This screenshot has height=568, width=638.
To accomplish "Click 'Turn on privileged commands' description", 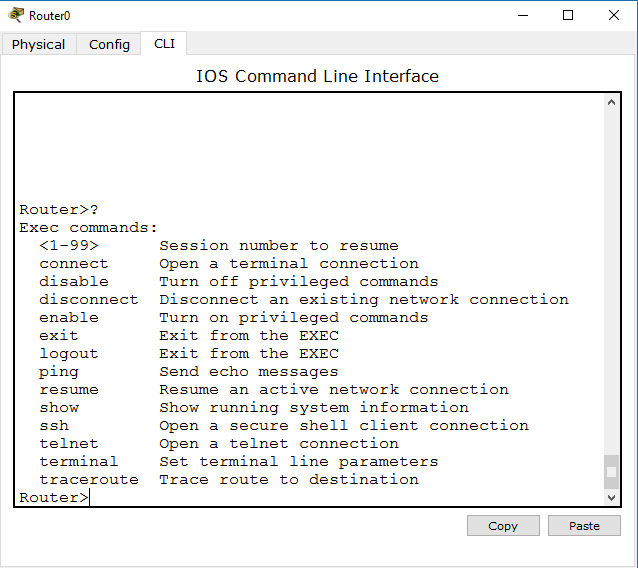I will (x=294, y=318).
